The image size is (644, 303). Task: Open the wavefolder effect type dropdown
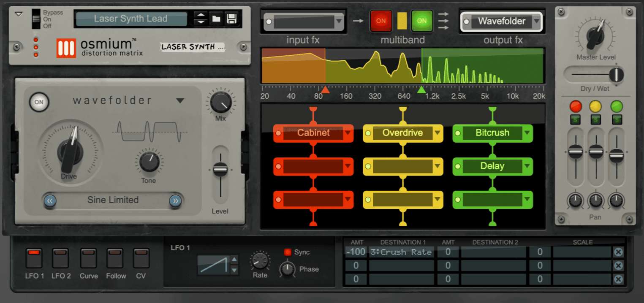[180, 100]
